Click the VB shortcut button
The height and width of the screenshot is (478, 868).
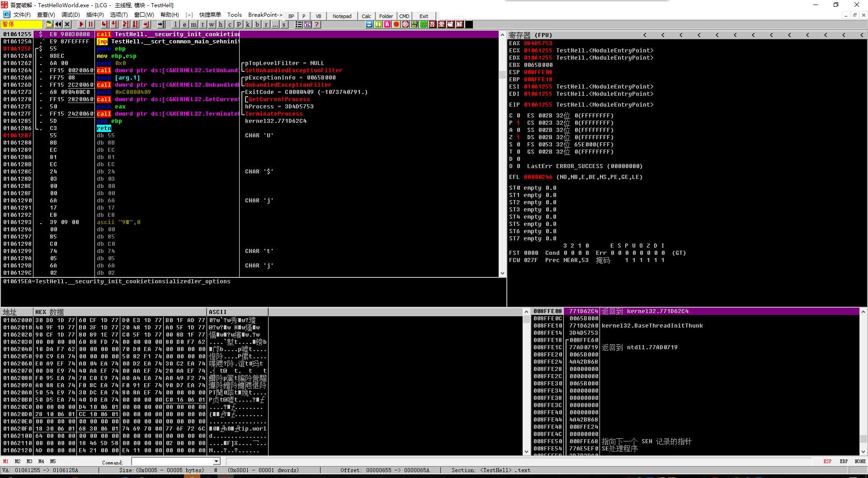pos(318,16)
